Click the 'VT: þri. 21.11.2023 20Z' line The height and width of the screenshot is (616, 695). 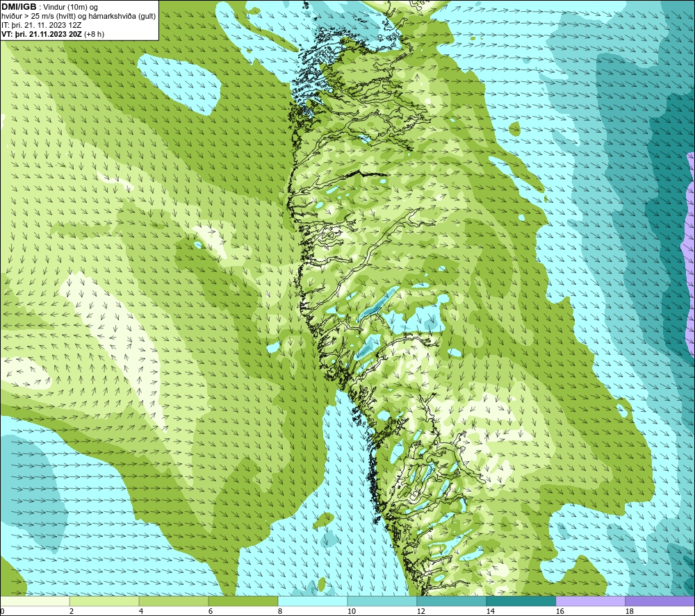(42, 34)
